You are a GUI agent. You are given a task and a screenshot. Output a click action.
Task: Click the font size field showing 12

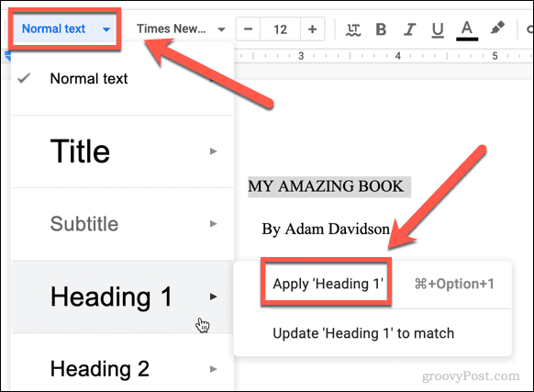click(x=280, y=29)
